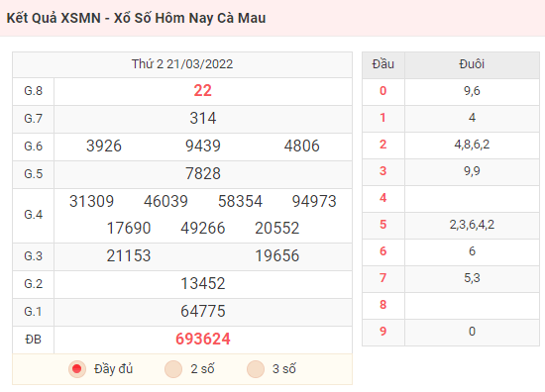This screenshot has width=545, height=392.
Task: Select the G.7 result 314
Action: click(203, 118)
